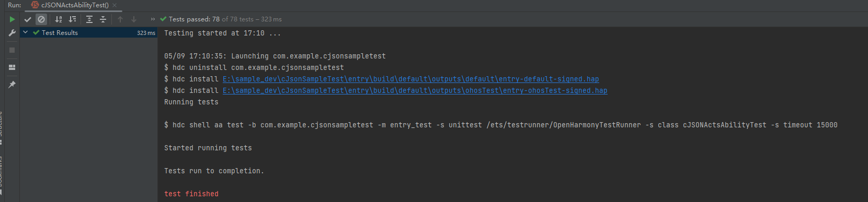Open entry-ohosTest-signed.hap path link

pos(415,91)
